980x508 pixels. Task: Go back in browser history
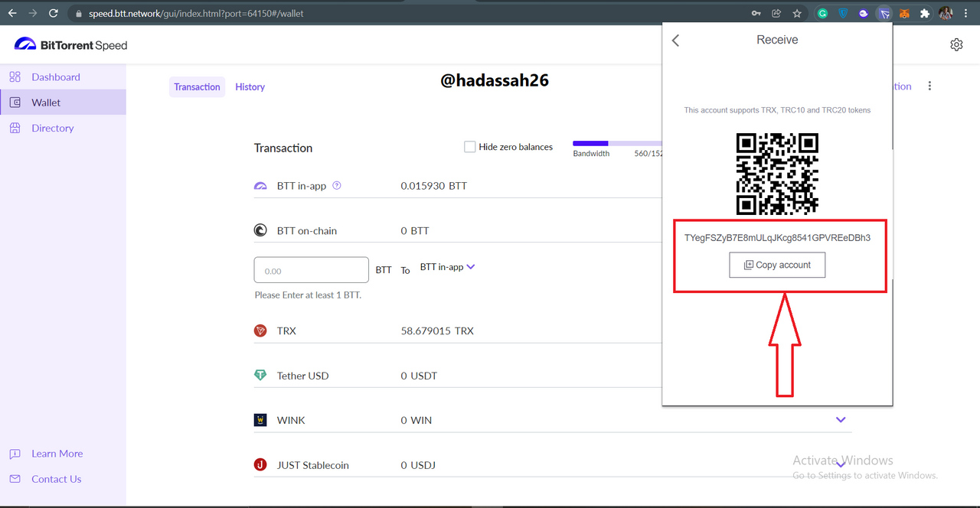tap(12, 14)
